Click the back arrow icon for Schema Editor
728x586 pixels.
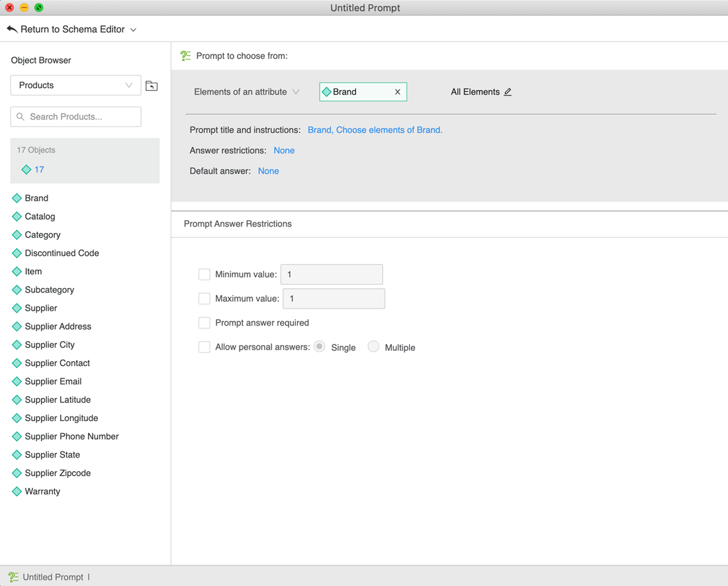(x=12, y=29)
